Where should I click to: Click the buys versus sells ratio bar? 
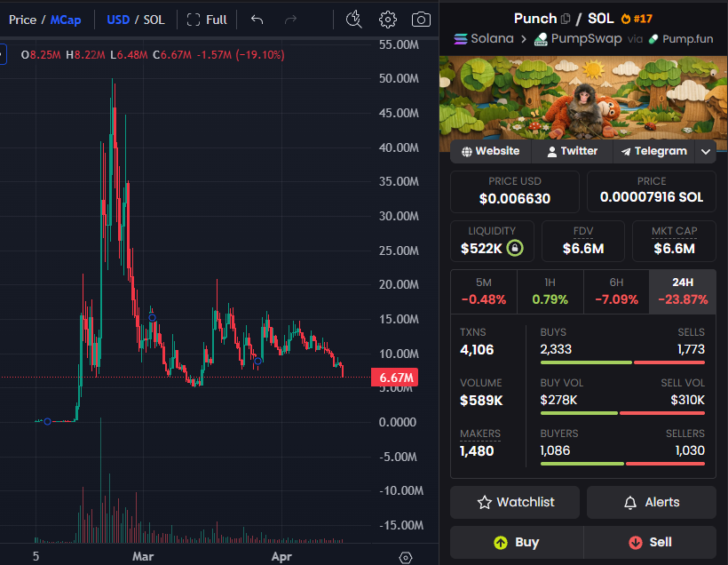pos(622,362)
